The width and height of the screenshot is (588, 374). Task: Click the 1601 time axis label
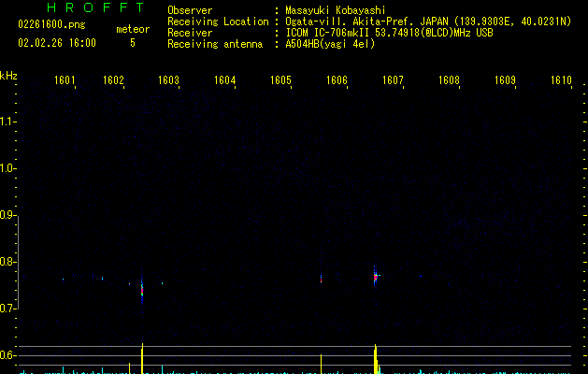point(65,80)
